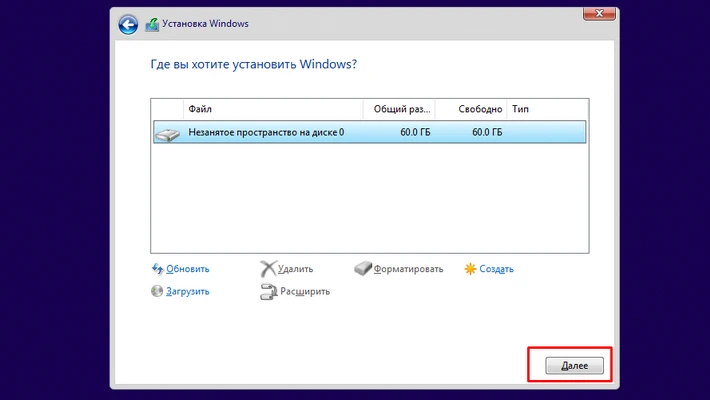This screenshot has width=710, height=400.
Task: Click the Создать link
Action: point(496,269)
